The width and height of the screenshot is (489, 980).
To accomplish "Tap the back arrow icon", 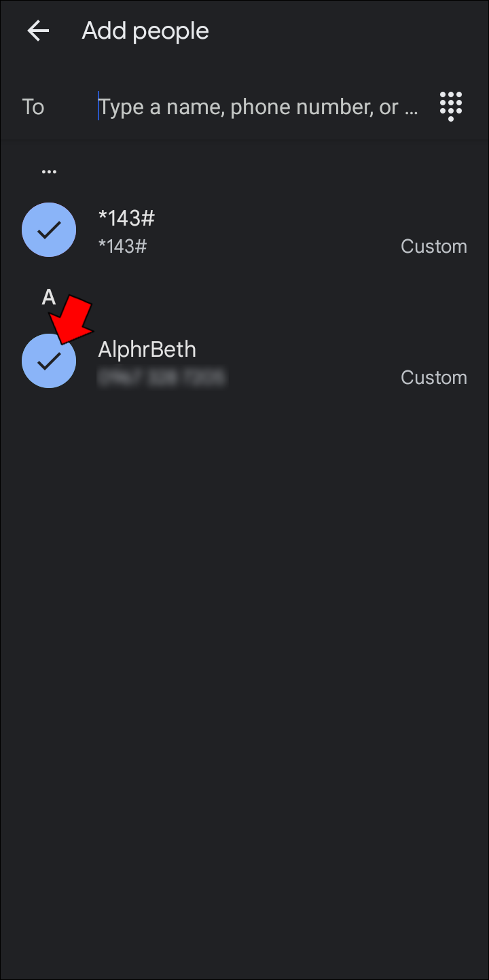I will 38,31.
